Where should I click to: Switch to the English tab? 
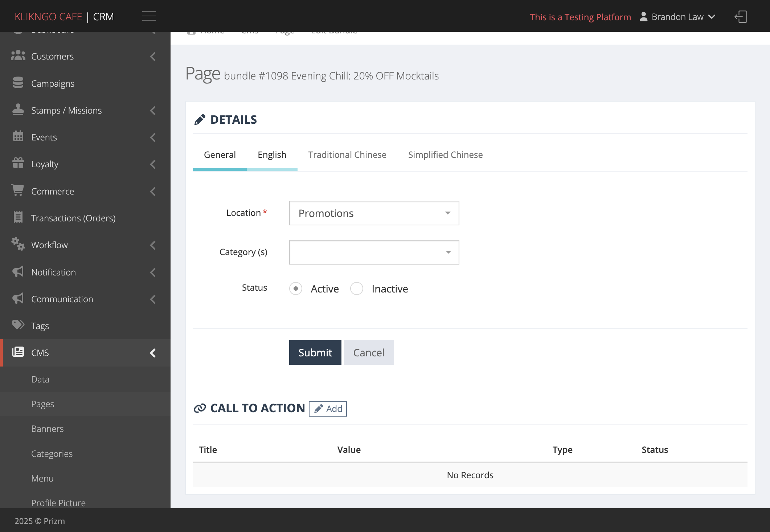(272, 155)
